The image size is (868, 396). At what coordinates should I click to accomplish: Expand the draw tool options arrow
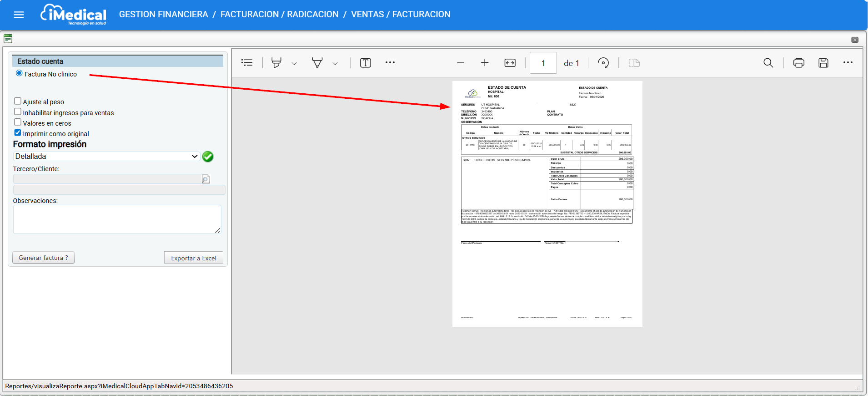(335, 64)
